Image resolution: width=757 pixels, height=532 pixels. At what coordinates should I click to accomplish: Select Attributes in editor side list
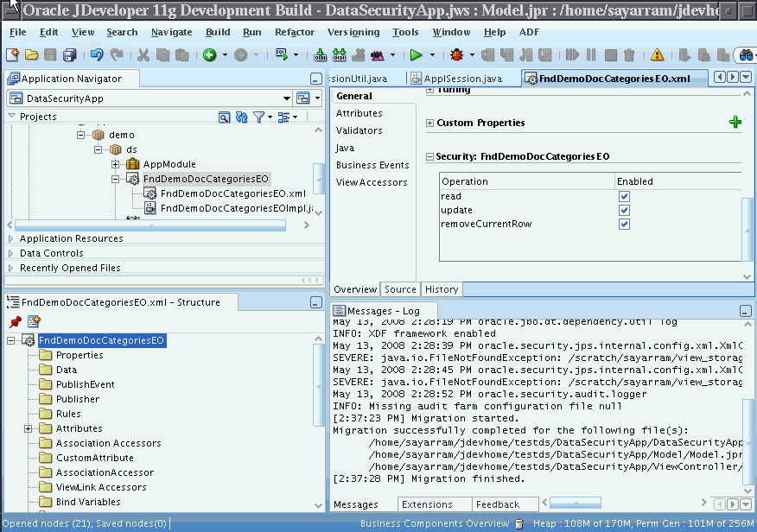(359, 113)
